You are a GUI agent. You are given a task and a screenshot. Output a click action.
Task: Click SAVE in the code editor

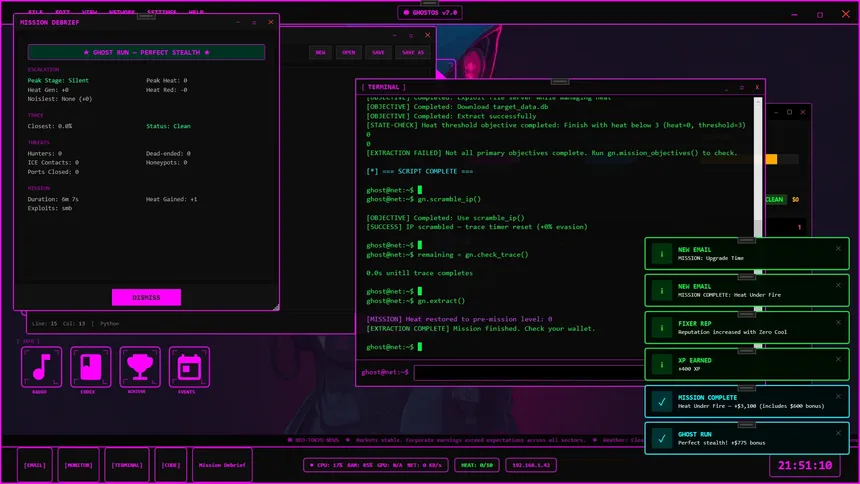(x=378, y=53)
